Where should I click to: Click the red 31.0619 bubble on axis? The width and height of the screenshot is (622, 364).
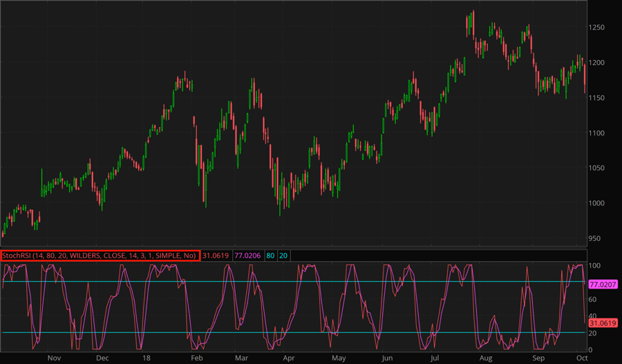pos(602,323)
